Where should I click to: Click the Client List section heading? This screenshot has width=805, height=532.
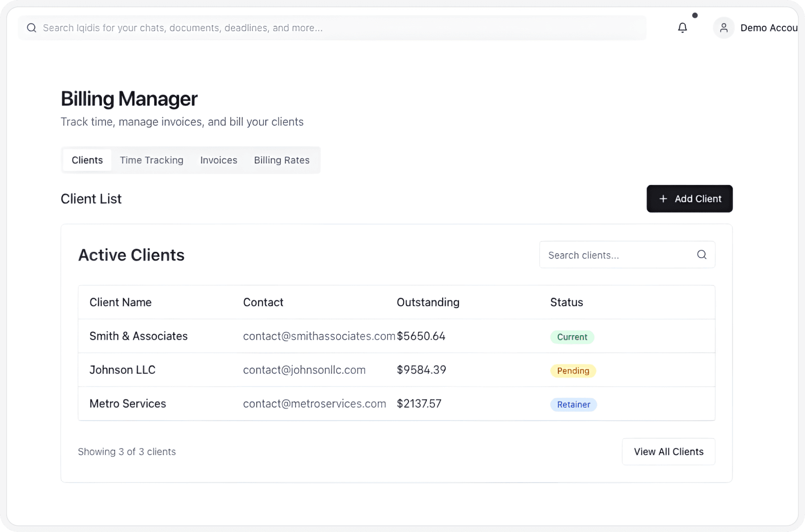click(91, 199)
